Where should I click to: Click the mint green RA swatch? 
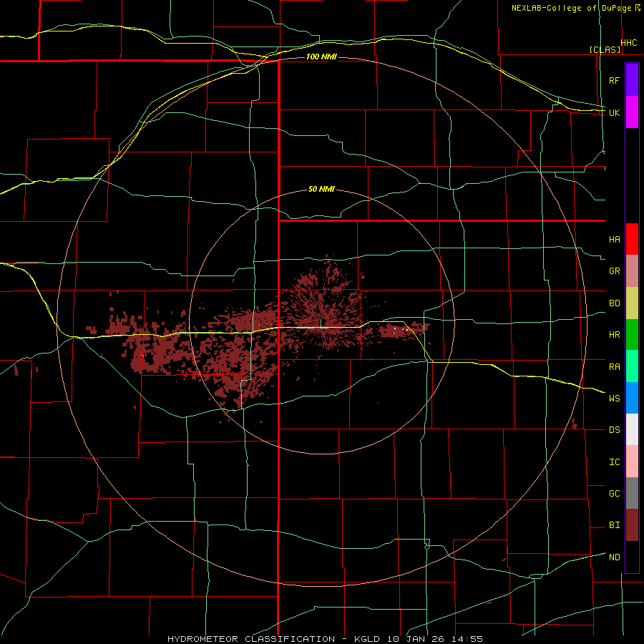point(632,366)
